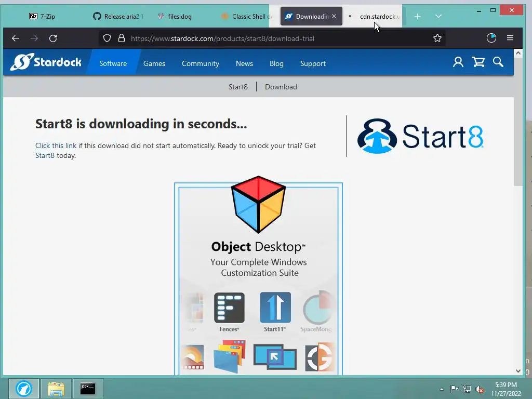Open the hamburger application menu
532x399 pixels.
(510, 38)
